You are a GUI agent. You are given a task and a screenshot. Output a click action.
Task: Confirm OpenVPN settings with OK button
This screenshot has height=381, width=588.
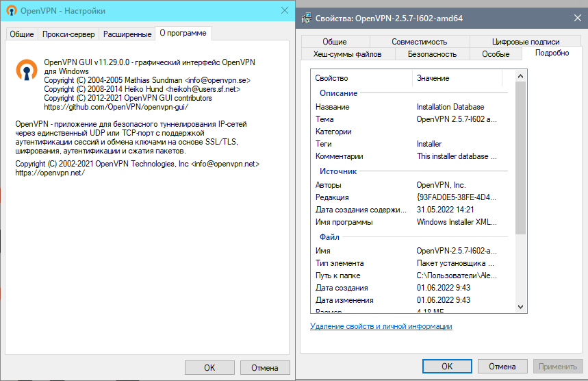(209, 367)
